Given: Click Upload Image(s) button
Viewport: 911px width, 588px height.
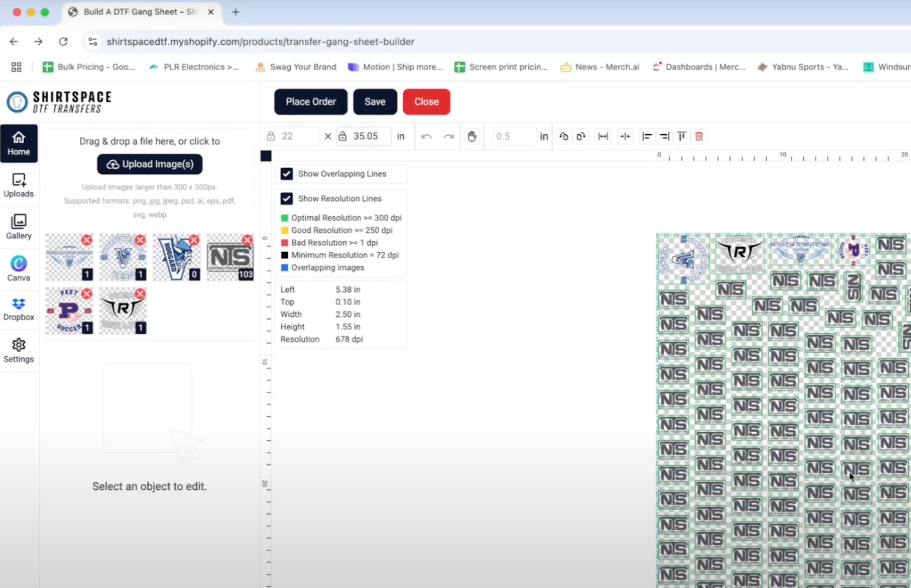Looking at the screenshot, I should [150, 164].
